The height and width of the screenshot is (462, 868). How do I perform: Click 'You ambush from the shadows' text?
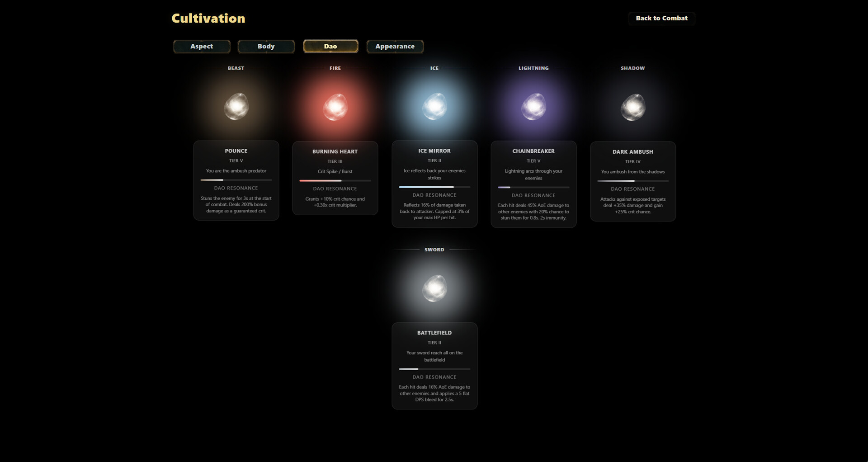tap(633, 172)
